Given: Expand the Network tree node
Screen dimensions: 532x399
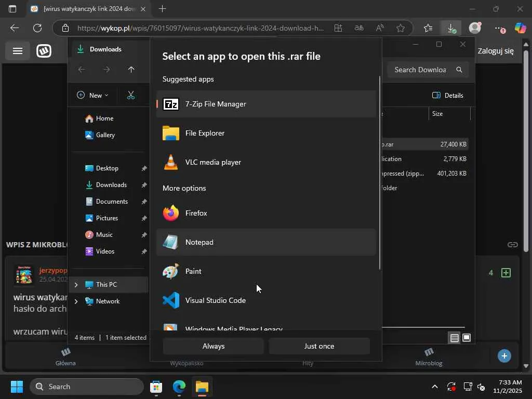Looking at the screenshot, I should (76, 301).
